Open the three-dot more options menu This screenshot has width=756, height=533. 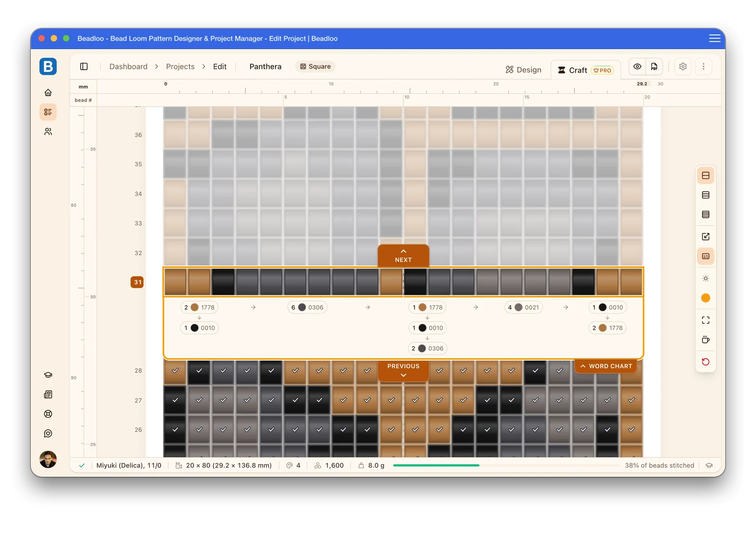(x=703, y=67)
